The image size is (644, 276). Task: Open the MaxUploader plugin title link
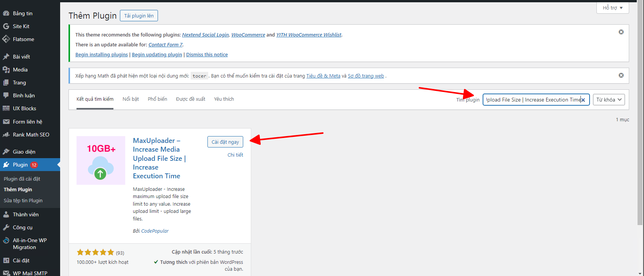(x=159, y=158)
